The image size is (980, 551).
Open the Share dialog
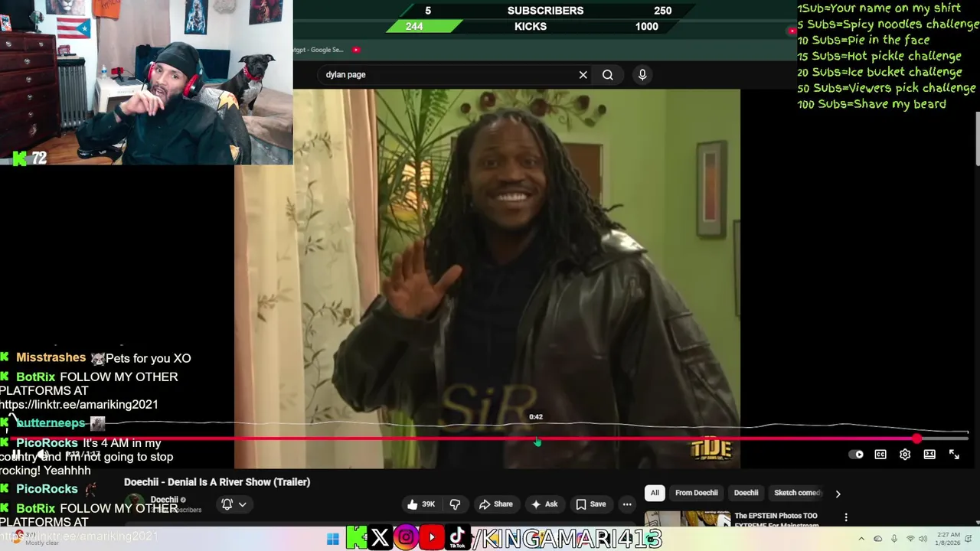(x=496, y=504)
